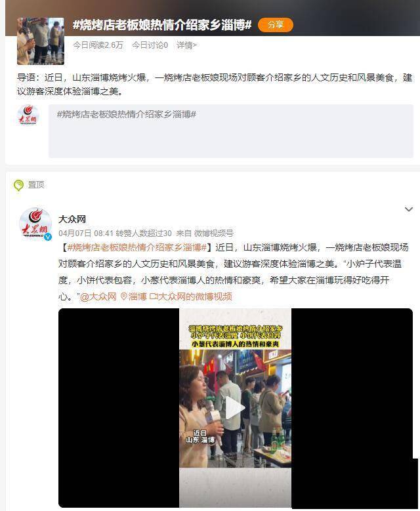Viewport: 420px width, 511px height.
Task: Click the page title hashtag heading
Action: [162, 25]
